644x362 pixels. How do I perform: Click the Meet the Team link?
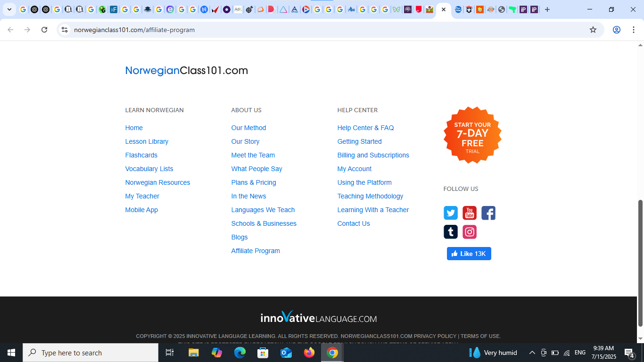(x=253, y=155)
